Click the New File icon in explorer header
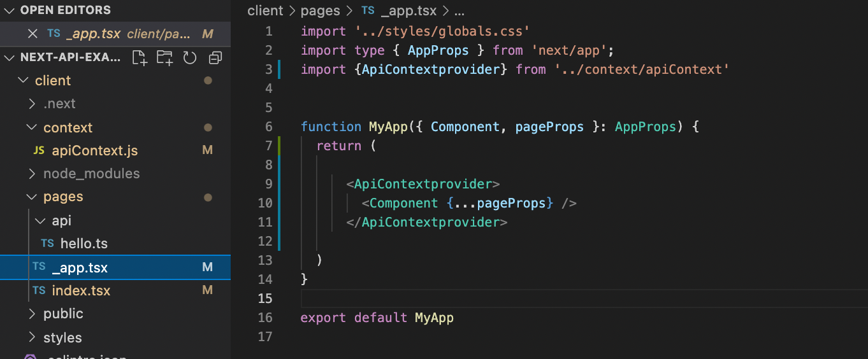868x359 pixels. [x=140, y=58]
